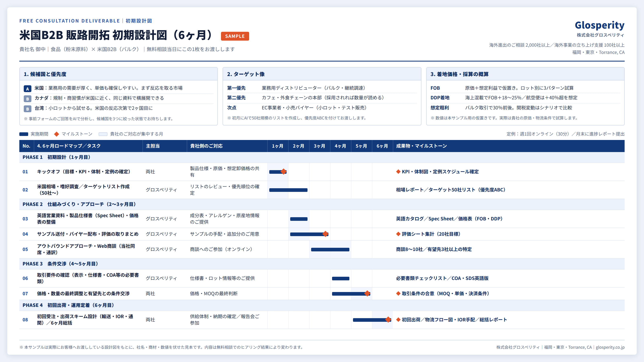This screenshot has height=362, width=644.
Task: Click the 想定粗利 label
Action: (x=440, y=108)
